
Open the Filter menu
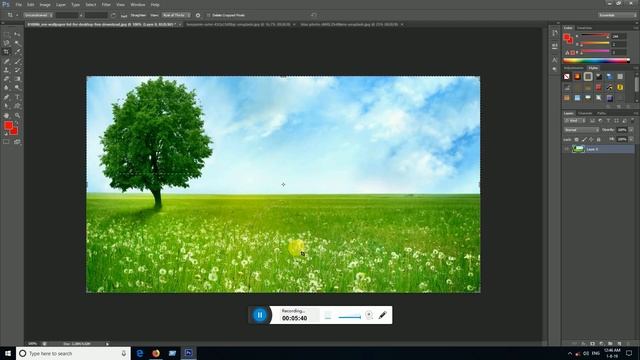106,4
